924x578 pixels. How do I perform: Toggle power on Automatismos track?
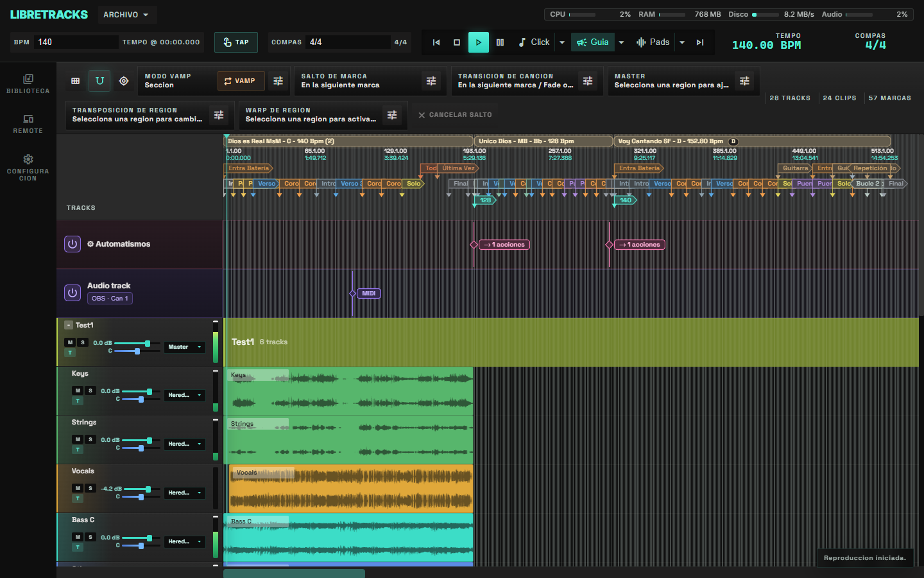pos(73,244)
